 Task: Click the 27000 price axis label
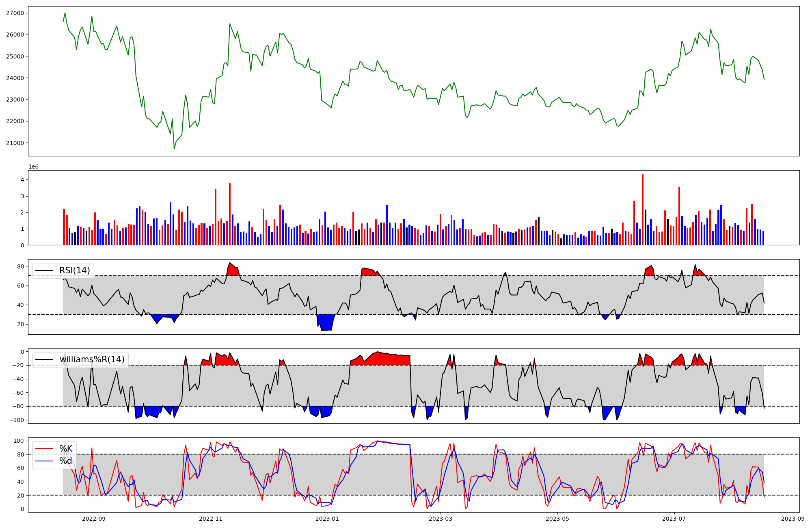15,13
